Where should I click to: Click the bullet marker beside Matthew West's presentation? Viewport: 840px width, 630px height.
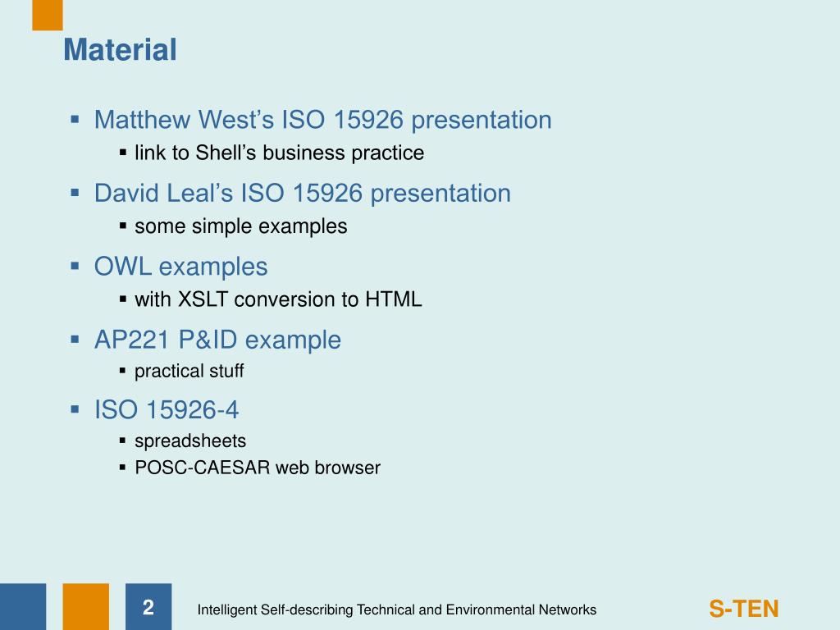75,119
